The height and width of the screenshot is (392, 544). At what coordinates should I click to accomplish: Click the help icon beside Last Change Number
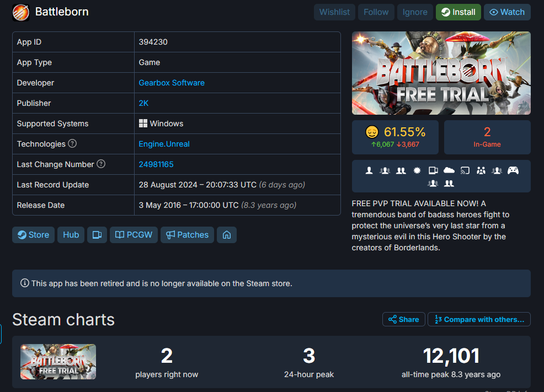click(101, 164)
